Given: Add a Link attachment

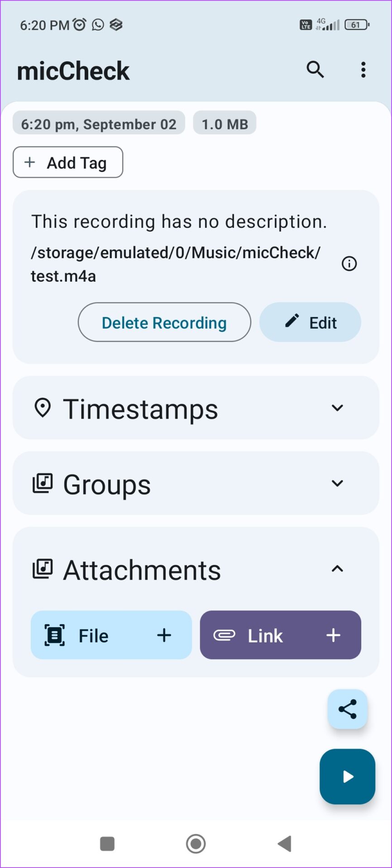Looking at the screenshot, I should [x=281, y=635].
